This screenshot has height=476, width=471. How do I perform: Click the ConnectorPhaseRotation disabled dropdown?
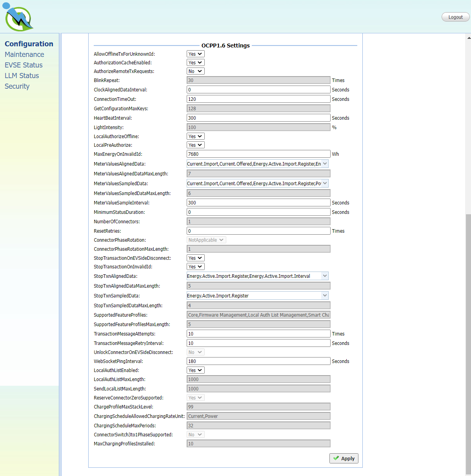click(x=206, y=240)
